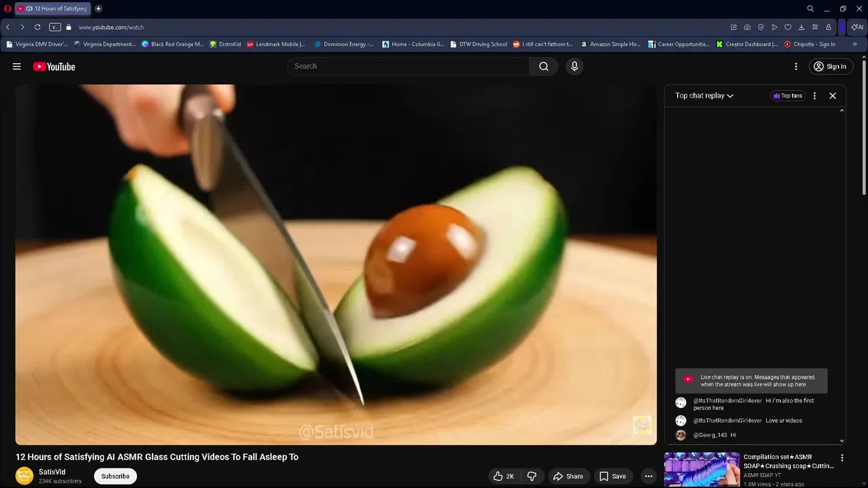Open 'I still can't fathom' bookmark
The width and height of the screenshot is (868, 488).
[x=543, y=44]
